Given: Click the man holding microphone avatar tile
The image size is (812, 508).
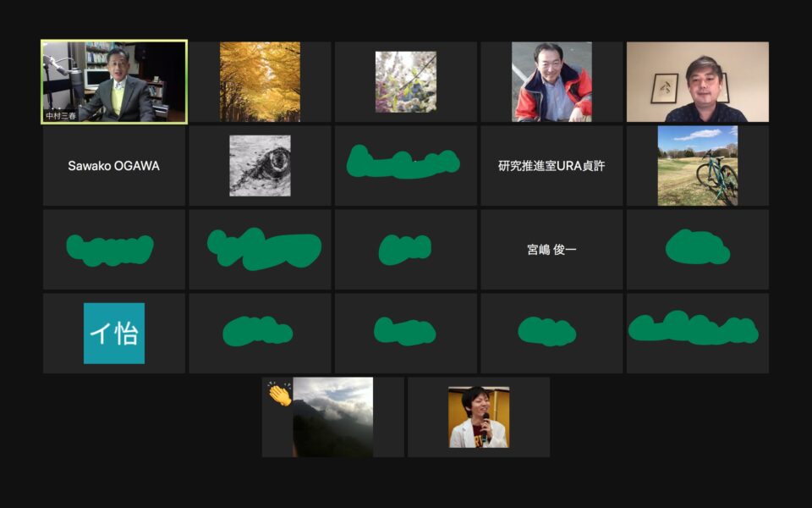Looking at the screenshot, I should (479, 417).
